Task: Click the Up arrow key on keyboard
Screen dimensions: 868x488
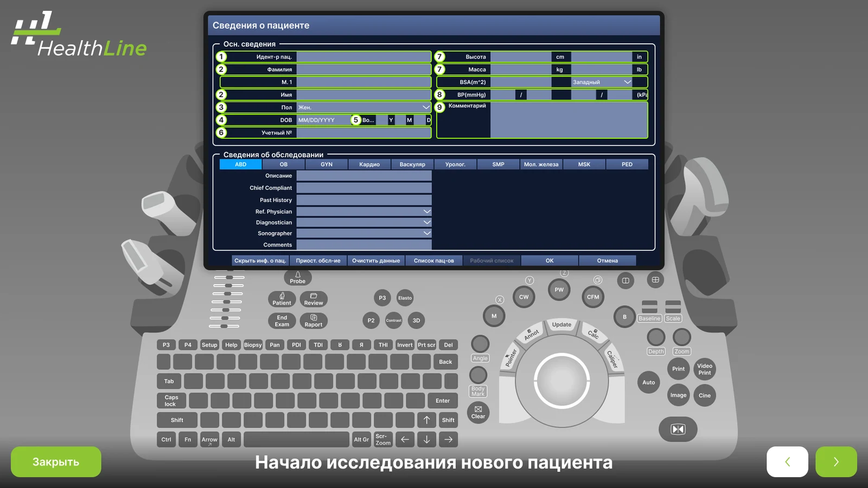Action: coord(426,420)
